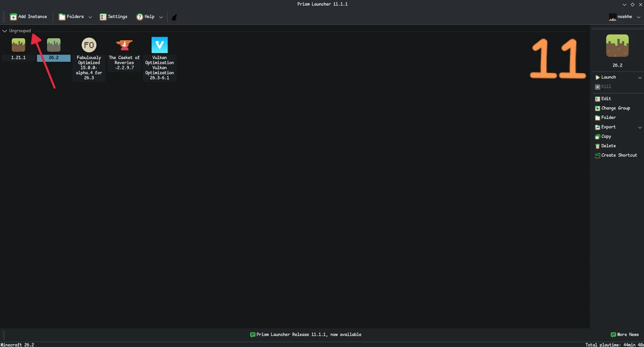Click the "The Casket of Reveries -2.2.9.7" label
The height and width of the screenshot is (347, 644).
(x=124, y=63)
